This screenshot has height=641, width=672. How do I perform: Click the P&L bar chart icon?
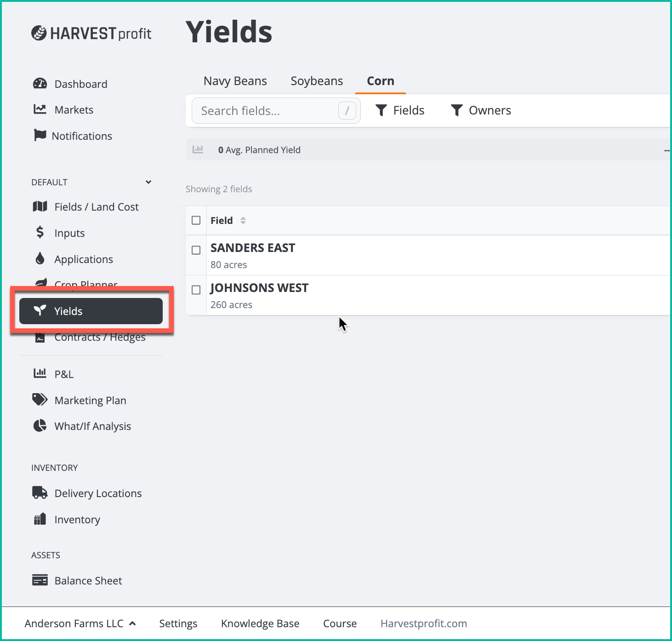pyautogui.click(x=40, y=373)
